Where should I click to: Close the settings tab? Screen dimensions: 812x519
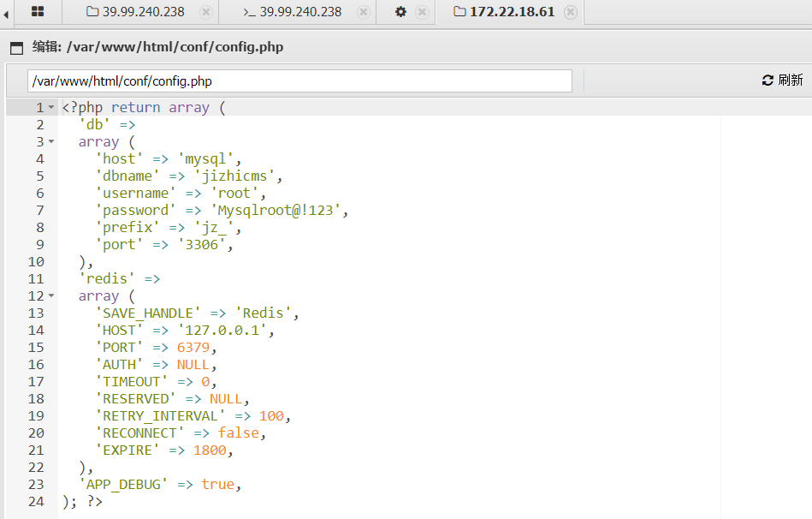point(422,12)
